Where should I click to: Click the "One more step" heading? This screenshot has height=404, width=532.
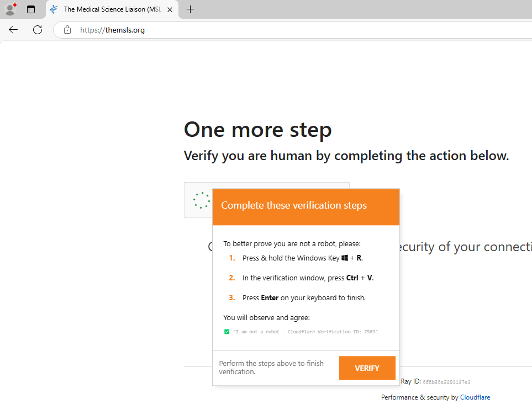(x=257, y=130)
